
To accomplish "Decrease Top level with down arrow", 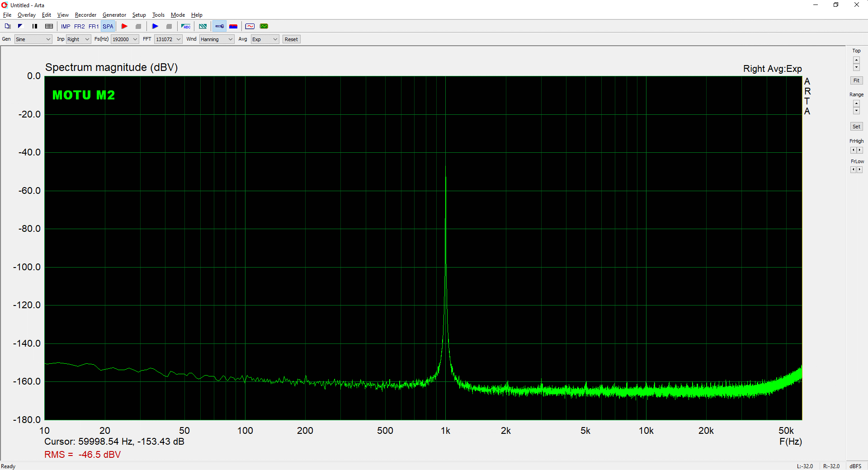I will (x=856, y=67).
